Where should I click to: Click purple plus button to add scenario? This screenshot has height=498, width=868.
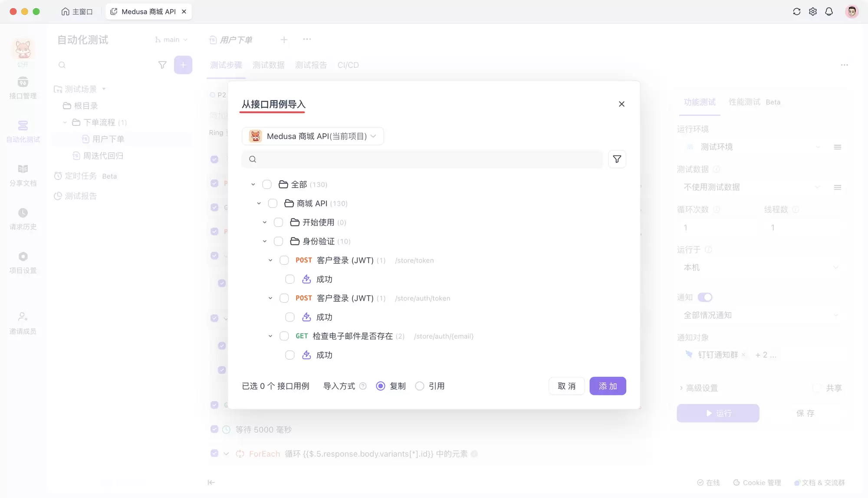[183, 65]
